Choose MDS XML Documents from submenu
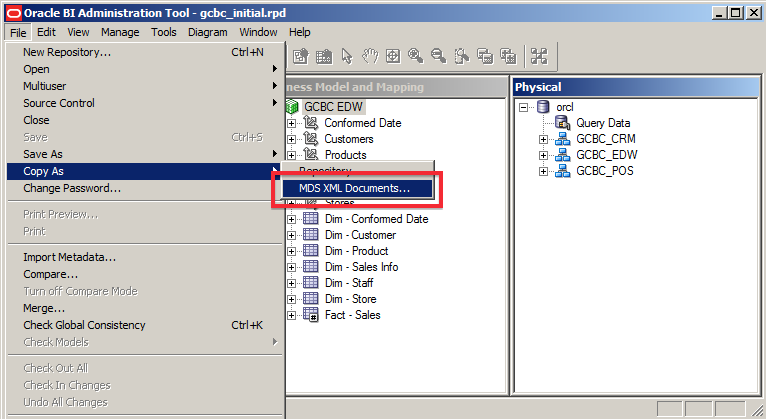 [357, 188]
